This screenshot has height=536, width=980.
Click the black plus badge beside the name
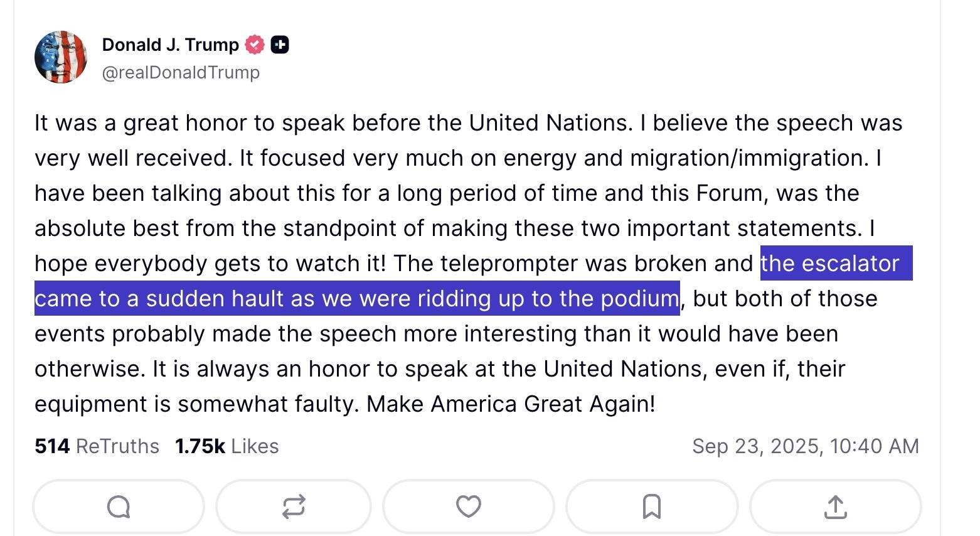(280, 45)
